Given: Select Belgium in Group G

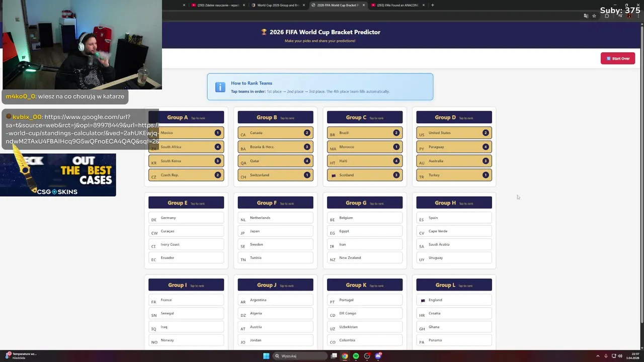Looking at the screenshot, I should pyautogui.click(x=365, y=218).
